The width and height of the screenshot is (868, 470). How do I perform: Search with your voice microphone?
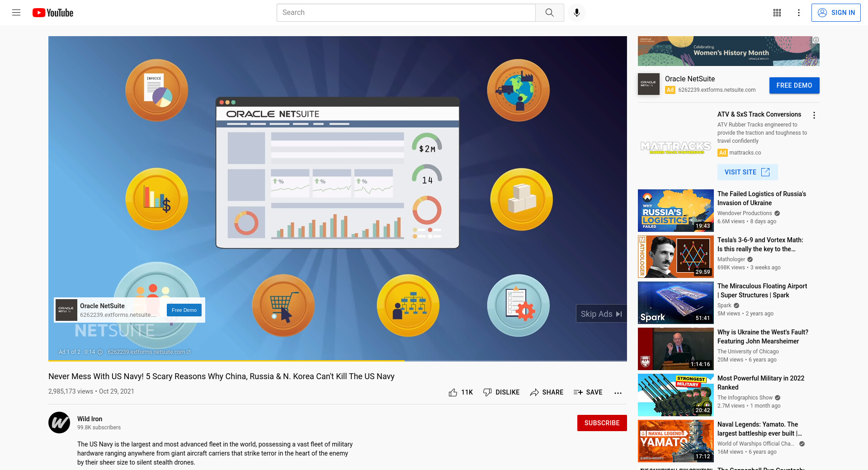click(576, 13)
